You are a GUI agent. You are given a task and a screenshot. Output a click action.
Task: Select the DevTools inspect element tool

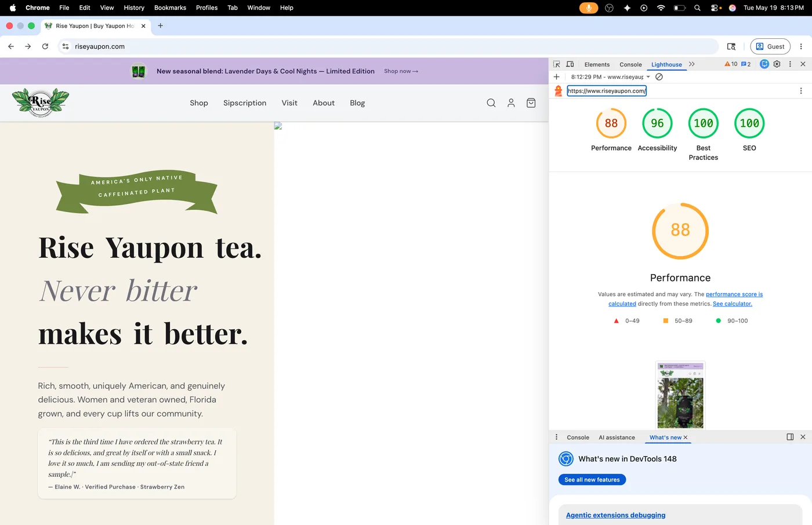click(x=556, y=64)
